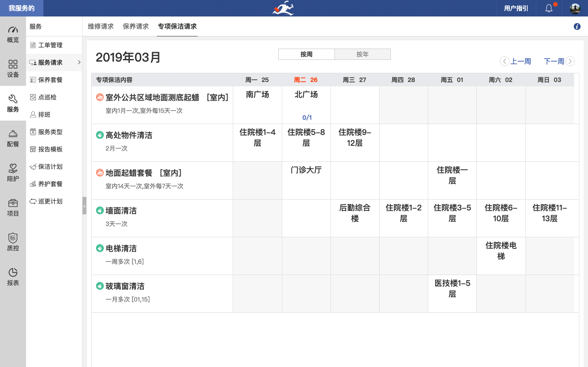Open 门诊大厅 schedule cell
The height and width of the screenshot is (367, 588).
306,180
